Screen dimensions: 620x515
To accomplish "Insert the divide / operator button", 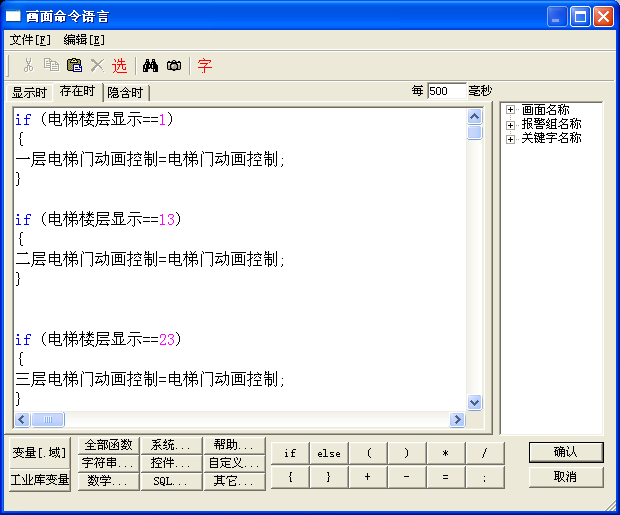I will tap(485, 453).
